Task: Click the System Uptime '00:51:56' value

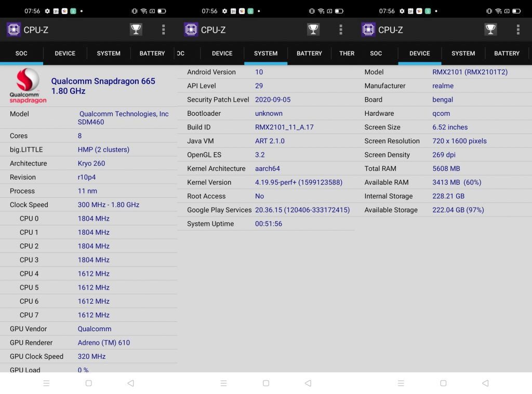Action: tap(269, 224)
